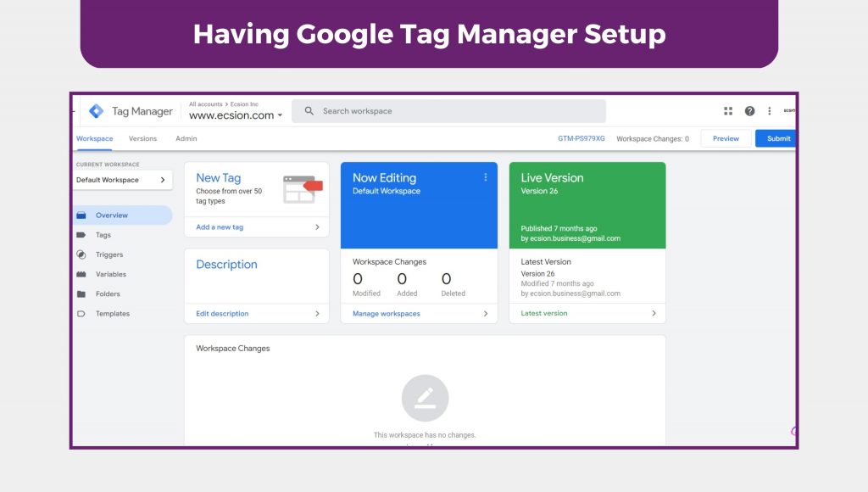Viewport: 868px width, 492px height.
Task: Click the blue Submit button
Action: click(776, 138)
